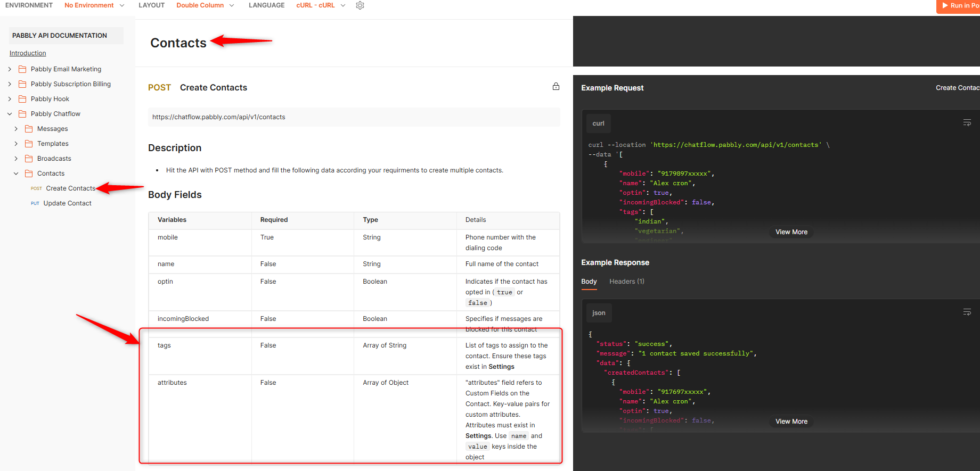980x471 pixels.
Task: Click the Run in Postman button
Action: [x=959, y=6]
